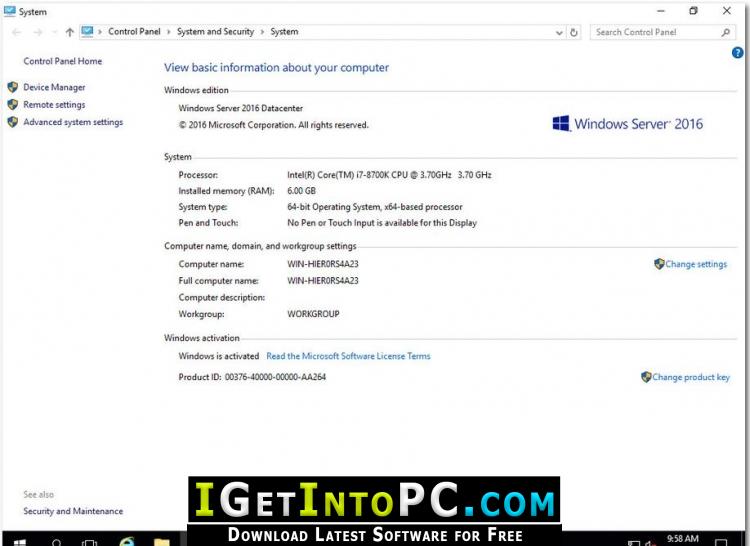Click the Product ID 00376-40000-00000-AA264 text
The image size is (750, 546).
(252, 377)
